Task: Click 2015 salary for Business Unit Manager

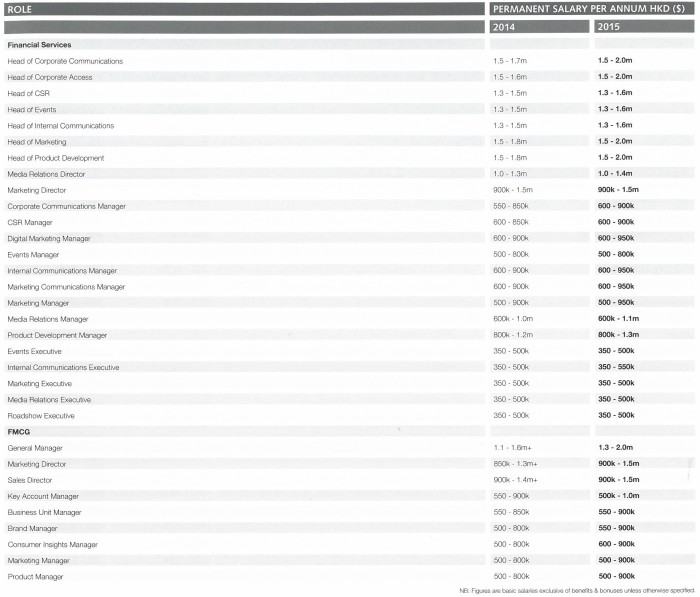Action: [617, 512]
